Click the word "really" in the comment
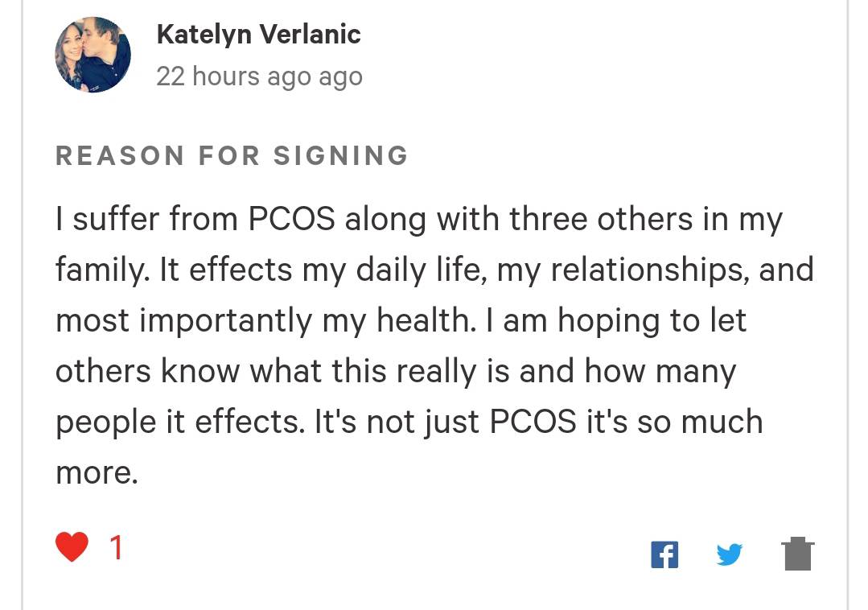 (x=436, y=372)
